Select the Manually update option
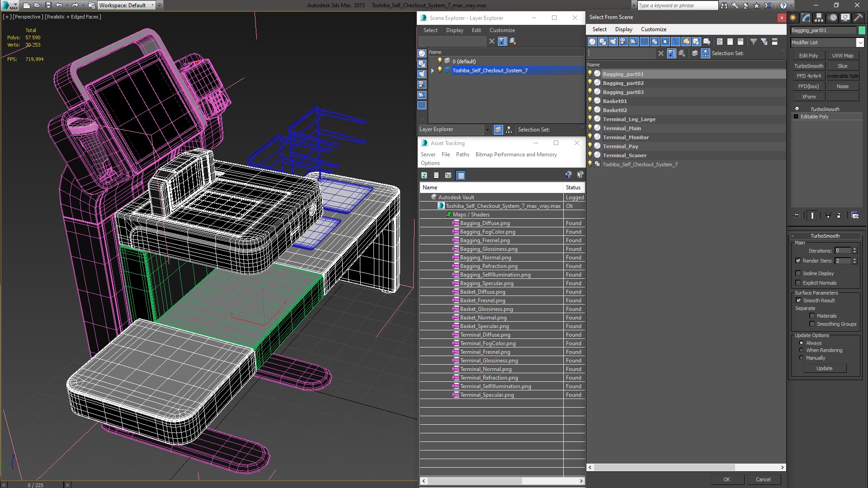Screen dimensions: 868x488 pyautogui.click(x=801, y=358)
